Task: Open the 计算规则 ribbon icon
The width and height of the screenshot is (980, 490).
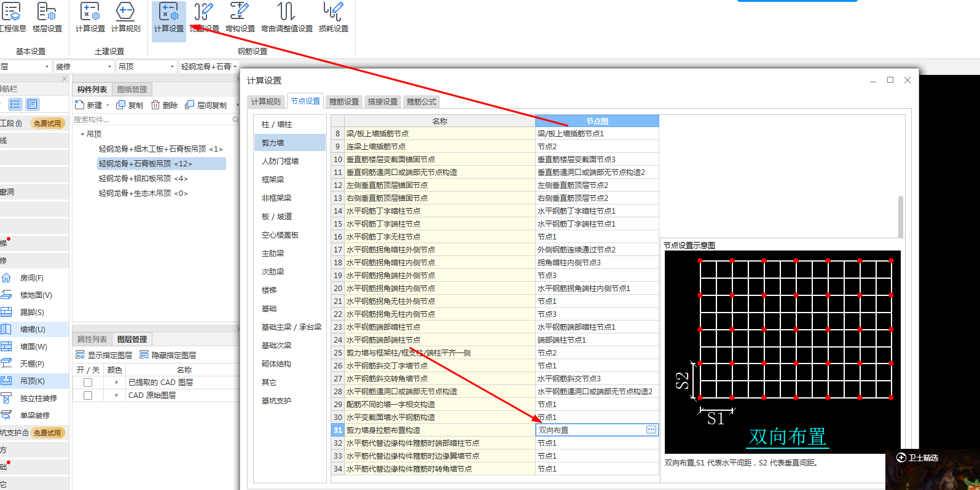Action: click(125, 17)
